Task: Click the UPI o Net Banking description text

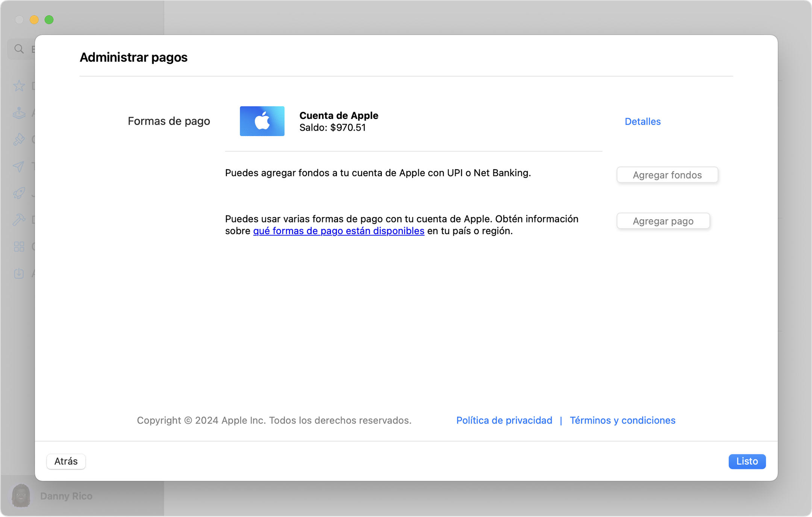Action: coord(378,173)
